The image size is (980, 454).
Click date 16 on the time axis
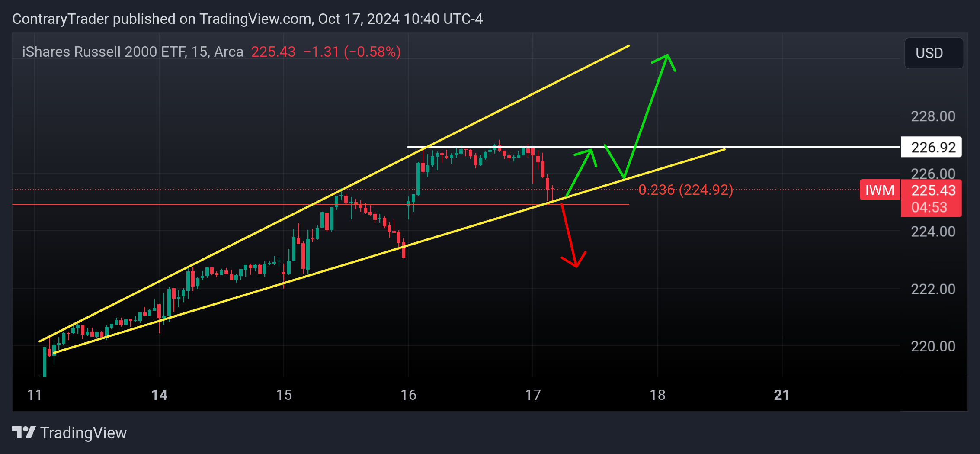(408, 395)
